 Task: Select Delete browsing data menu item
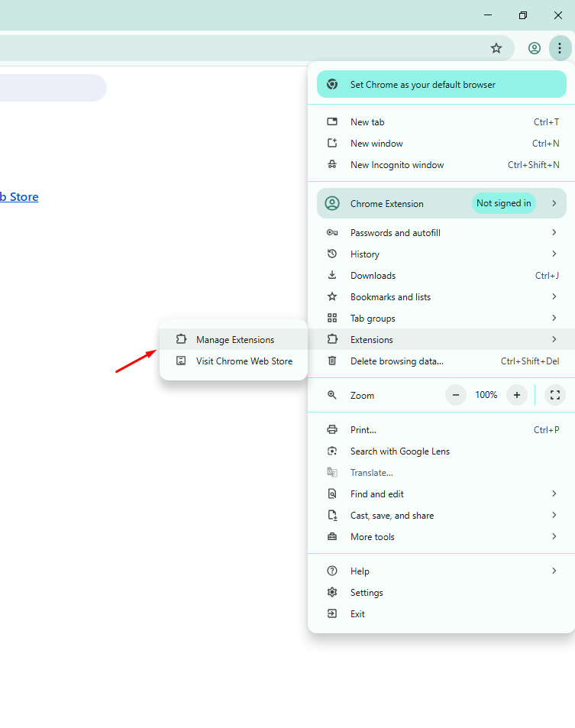(x=441, y=361)
